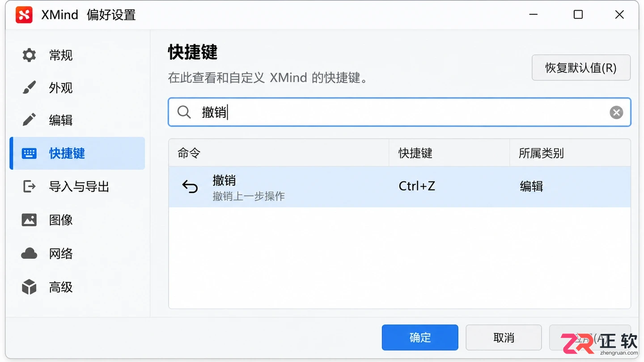Switch to the 外观 appearance section
644x362 pixels.
[x=77, y=88]
